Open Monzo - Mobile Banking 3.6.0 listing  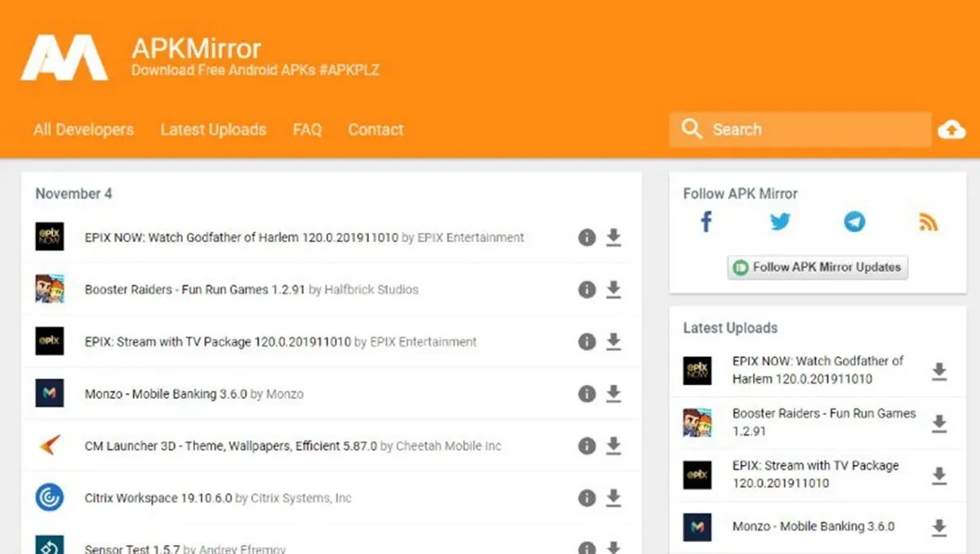click(x=163, y=393)
